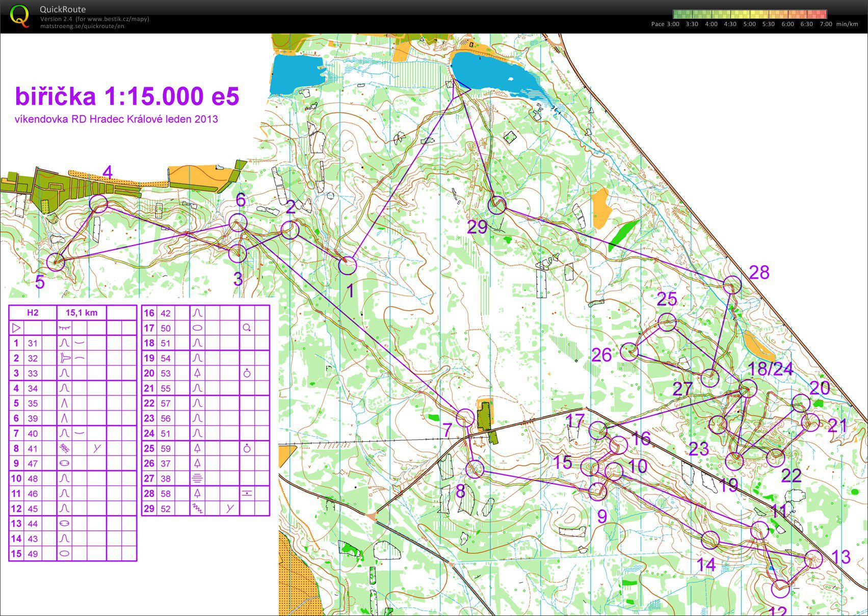Viewport: 868px width, 616px height.
Task: Click control circle 2 on the map
Action: [290, 230]
